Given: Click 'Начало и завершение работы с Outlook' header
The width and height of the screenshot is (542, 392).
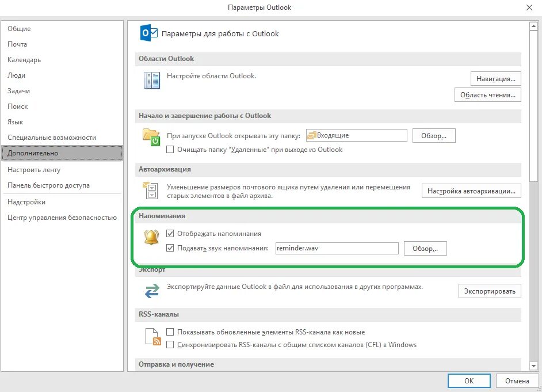Looking at the screenshot, I should tap(328, 116).
